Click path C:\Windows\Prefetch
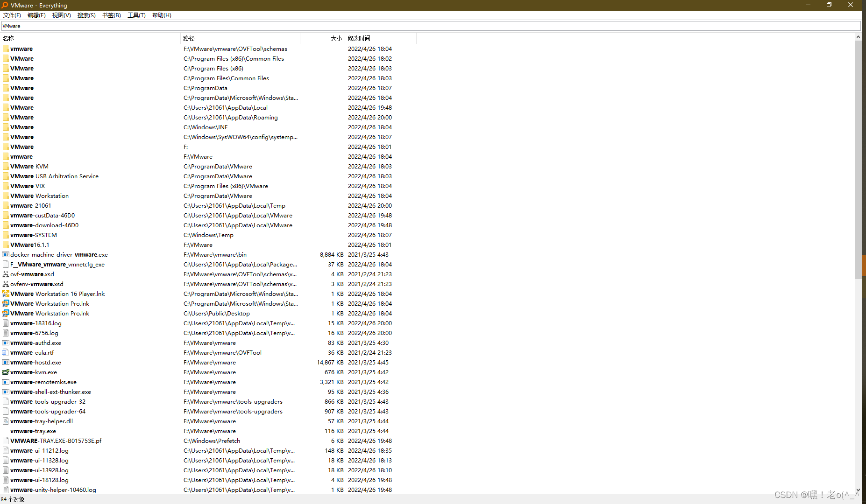 point(212,441)
